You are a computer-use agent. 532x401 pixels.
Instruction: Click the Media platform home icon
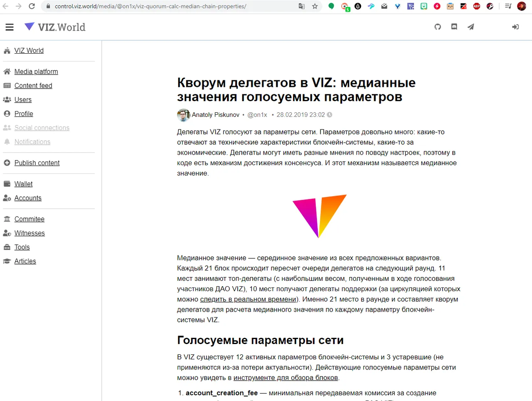pyautogui.click(x=7, y=72)
